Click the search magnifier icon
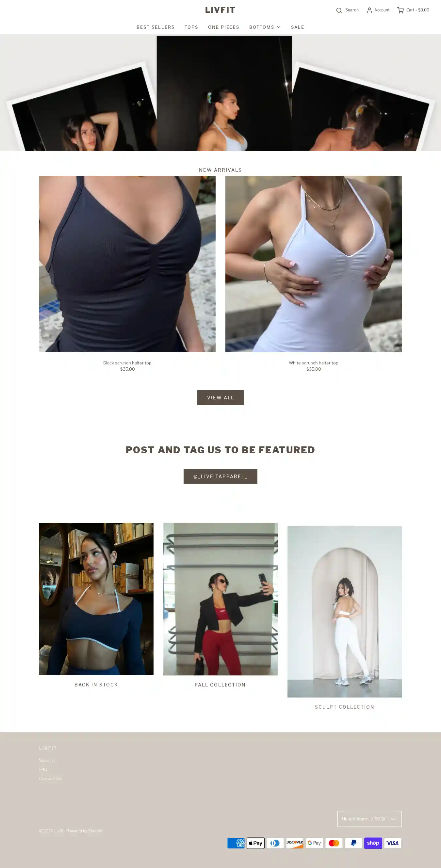The image size is (441, 868). (x=339, y=10)
